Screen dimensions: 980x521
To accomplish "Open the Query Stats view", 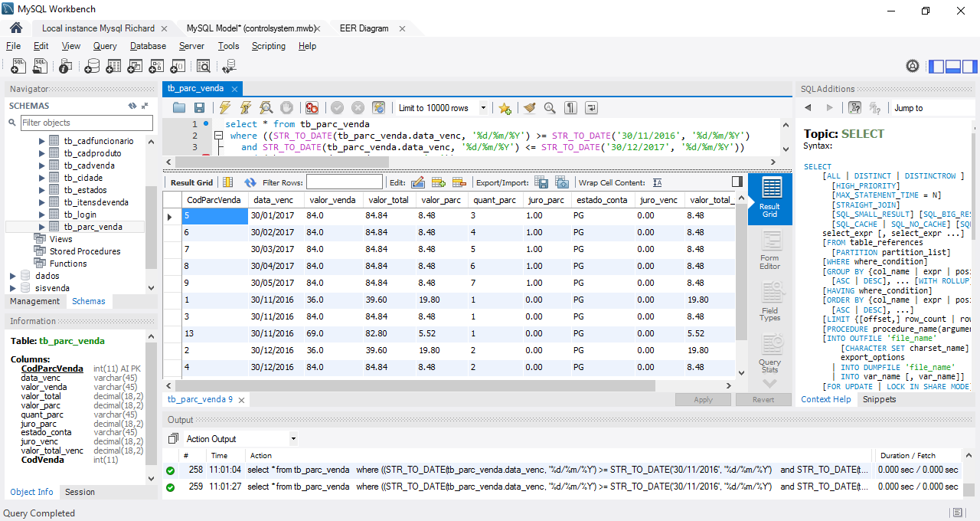I will [769, 351].
